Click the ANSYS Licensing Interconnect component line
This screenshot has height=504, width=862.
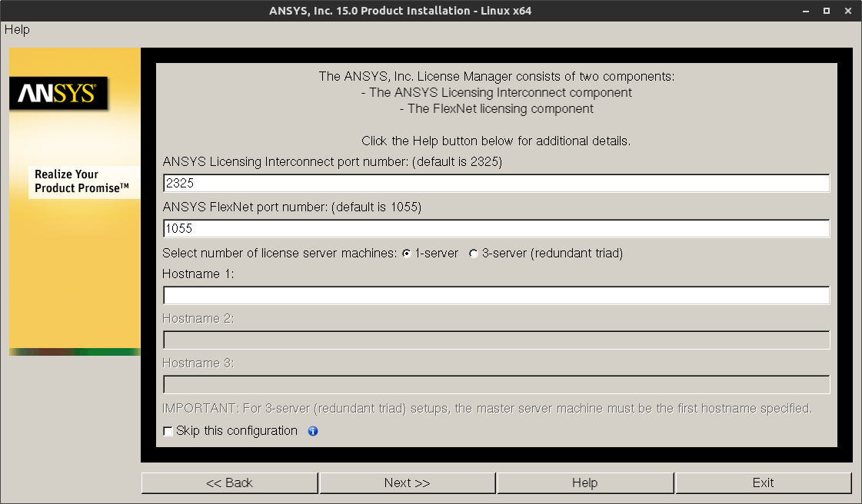point(497,93)
